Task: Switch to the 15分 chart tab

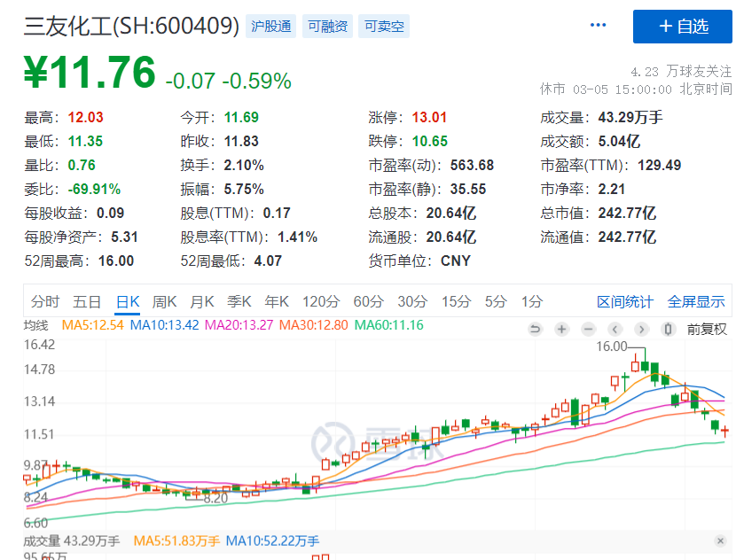Action: pyautogui.click(x=456, y=301)
